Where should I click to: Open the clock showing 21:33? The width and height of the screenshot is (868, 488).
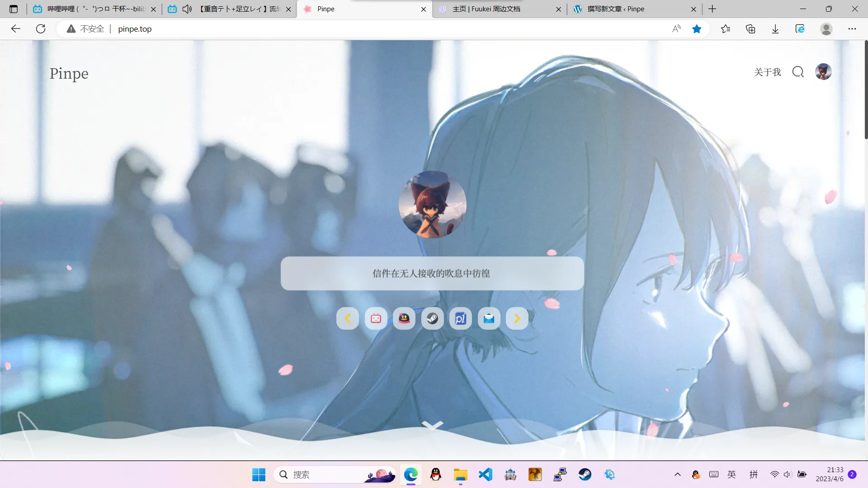pos(830,474)
